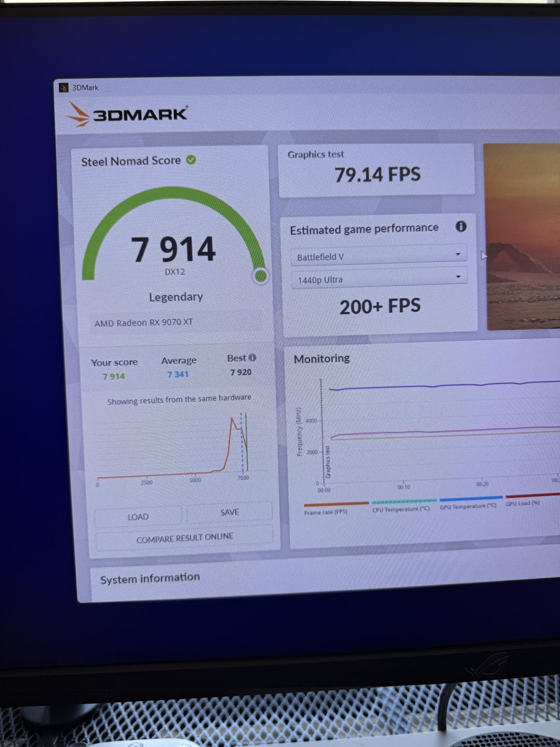
Task: Click the 200+ FPS estimate value
Action: [380, 306]
